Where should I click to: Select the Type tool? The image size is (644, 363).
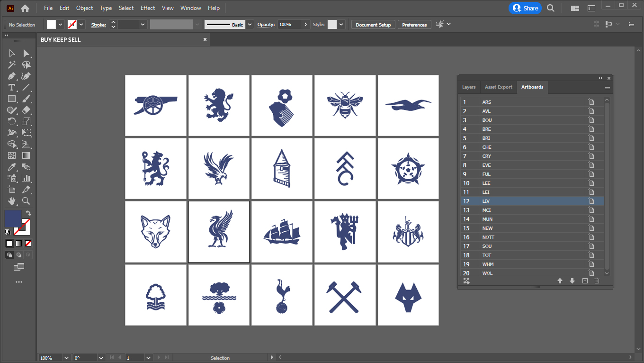12,88
